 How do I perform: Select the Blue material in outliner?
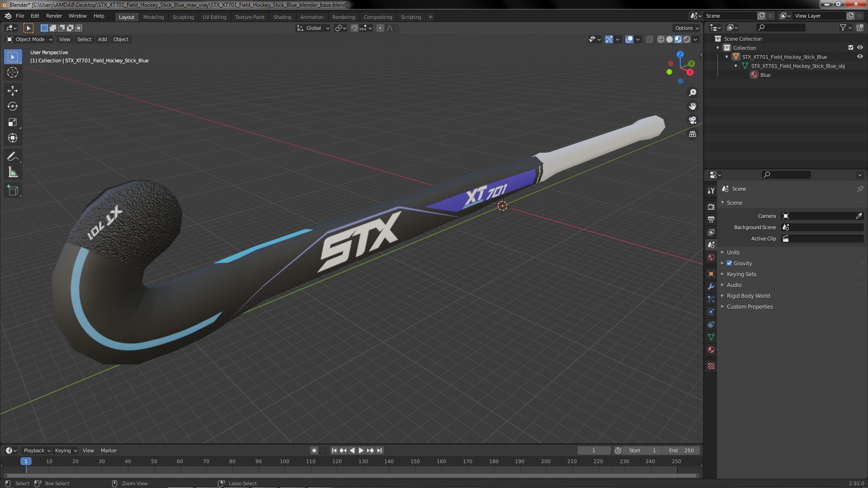click(765, 75)
